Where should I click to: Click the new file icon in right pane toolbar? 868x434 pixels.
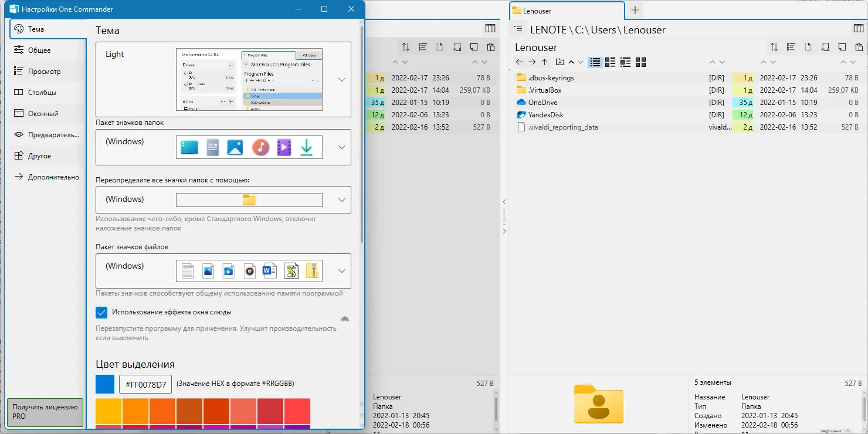coord(808,47)
